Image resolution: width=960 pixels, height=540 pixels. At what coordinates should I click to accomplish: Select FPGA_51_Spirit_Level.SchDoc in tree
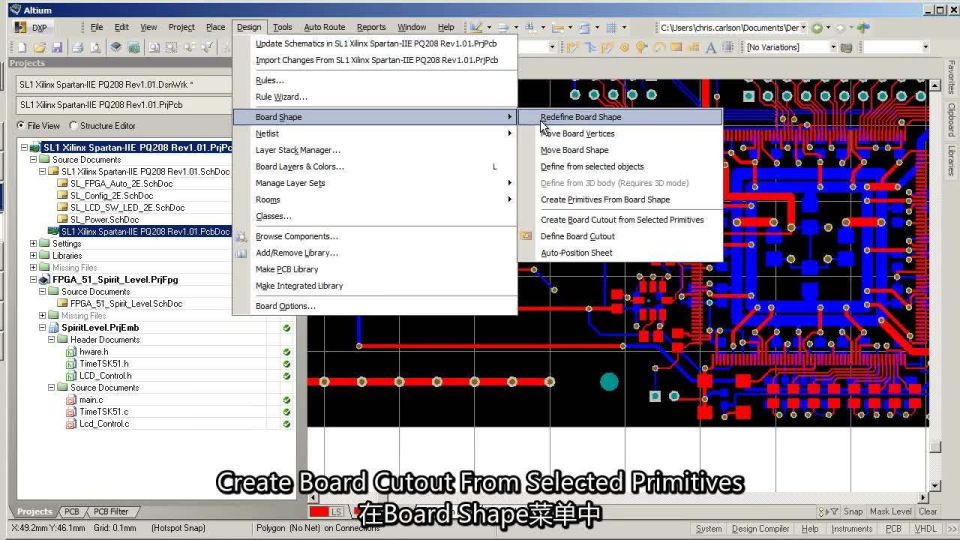click(x=126, y=304)
